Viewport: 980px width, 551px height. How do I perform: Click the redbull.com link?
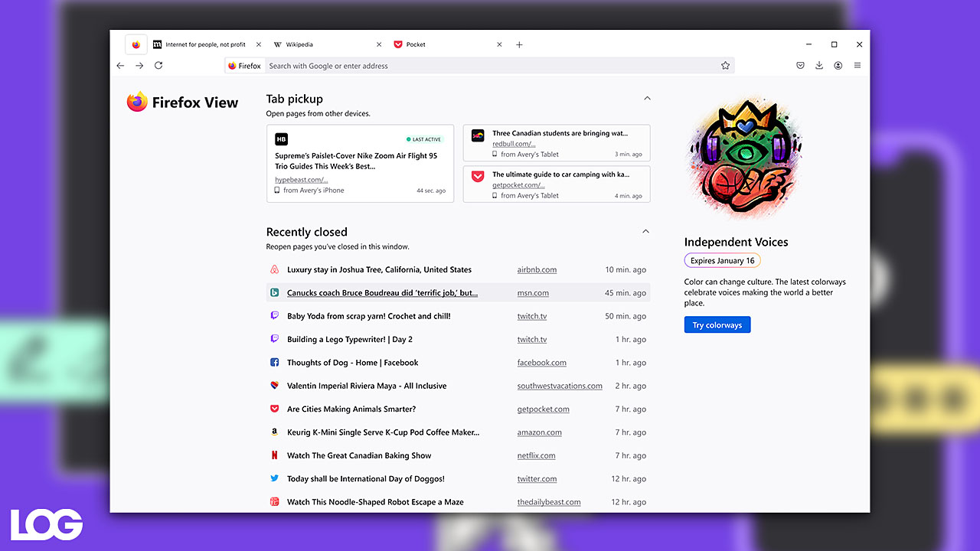[x=514, y=144]
